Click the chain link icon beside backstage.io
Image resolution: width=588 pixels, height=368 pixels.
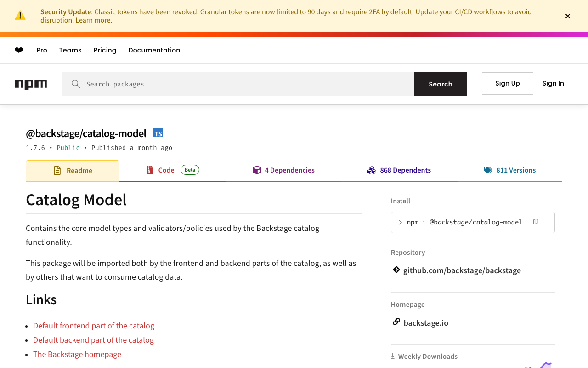(x=396, y=322)
